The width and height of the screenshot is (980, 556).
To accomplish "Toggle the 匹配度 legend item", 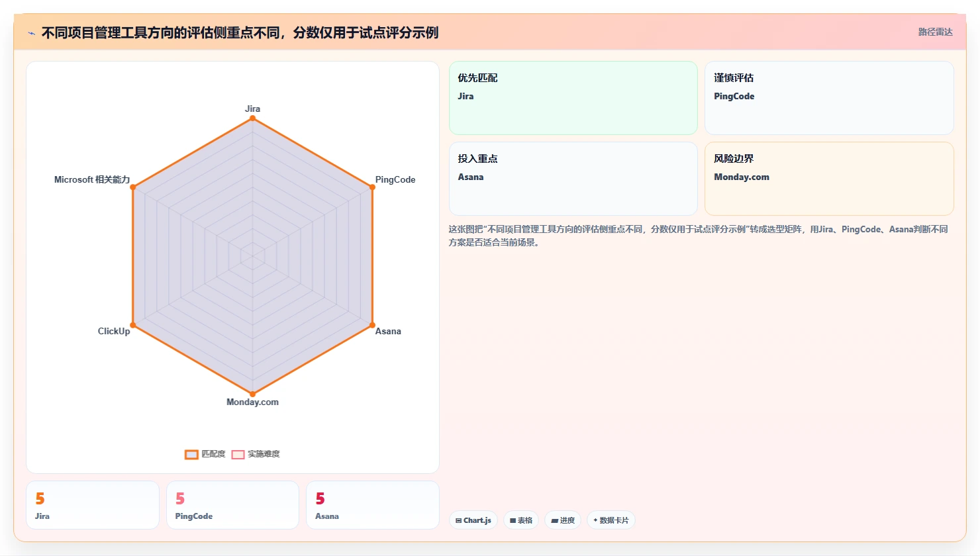I will (x=205, y=454).
